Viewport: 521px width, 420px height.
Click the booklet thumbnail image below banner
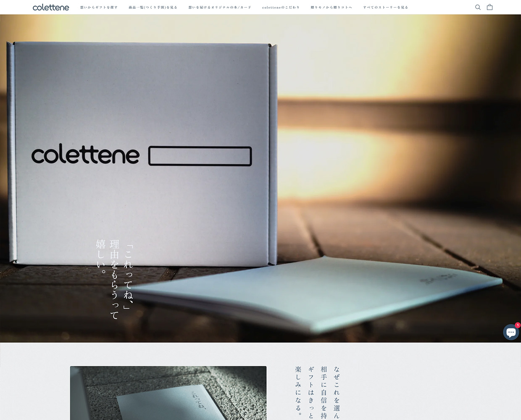coord(168,393)
